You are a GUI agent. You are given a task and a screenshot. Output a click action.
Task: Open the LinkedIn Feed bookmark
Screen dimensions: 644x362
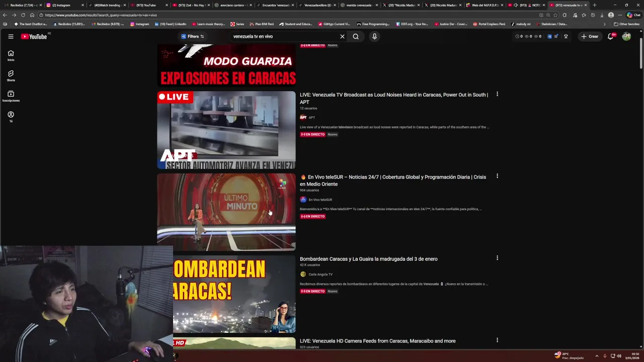(x=170, y=24)
